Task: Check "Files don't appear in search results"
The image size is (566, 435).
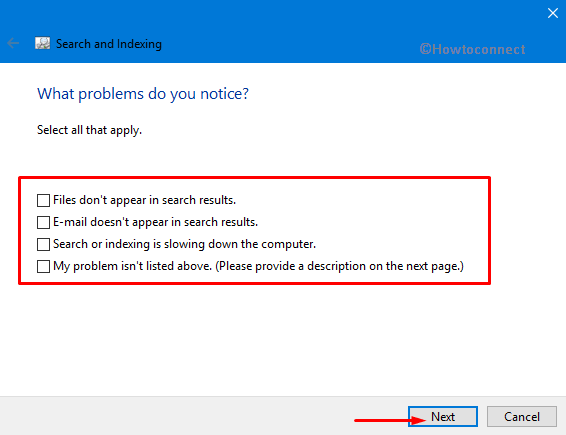Action: point(43,200)
